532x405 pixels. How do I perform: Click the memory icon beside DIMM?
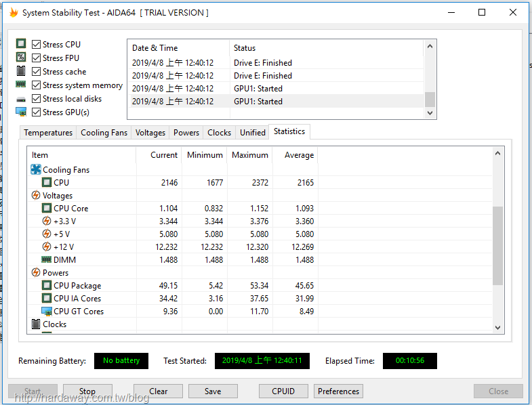pyautogui.click(x=47, y=259)
